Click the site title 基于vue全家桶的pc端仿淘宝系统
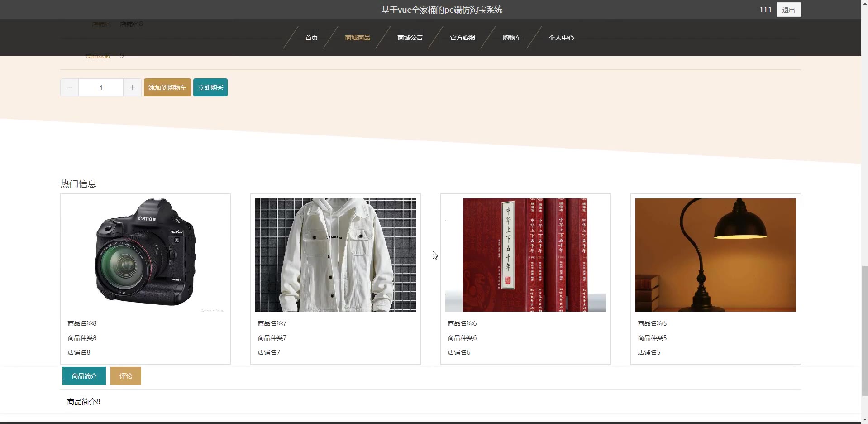The height and width of the screenshot is (424, 868). click(x=442, y=10)
